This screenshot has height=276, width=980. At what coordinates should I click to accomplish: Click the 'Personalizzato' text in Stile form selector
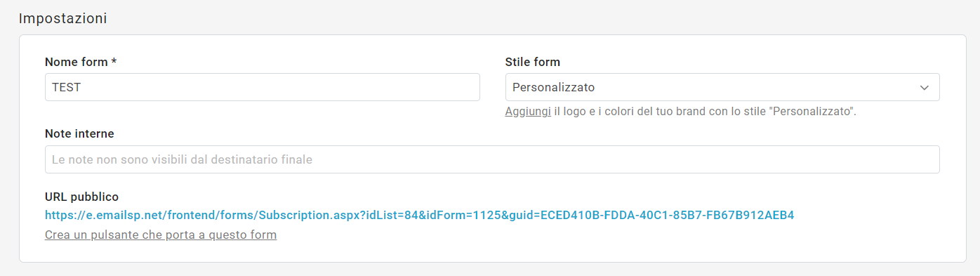coord(554,88)
